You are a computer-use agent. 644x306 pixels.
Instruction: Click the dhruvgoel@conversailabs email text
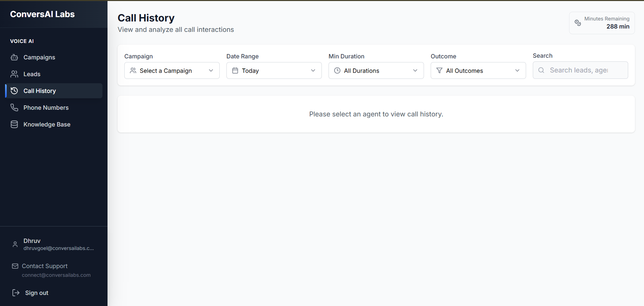(x=59, y=248)
